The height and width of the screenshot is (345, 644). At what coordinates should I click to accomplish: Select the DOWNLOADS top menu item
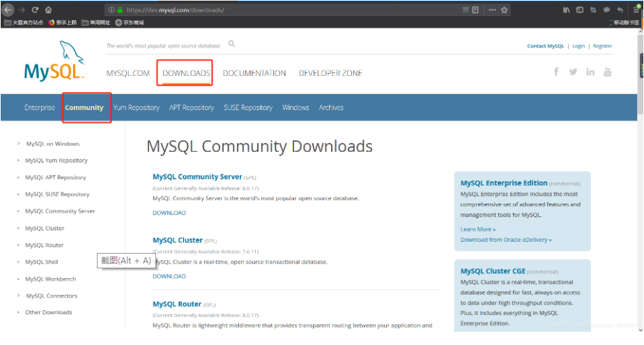[x=186, y=73]
